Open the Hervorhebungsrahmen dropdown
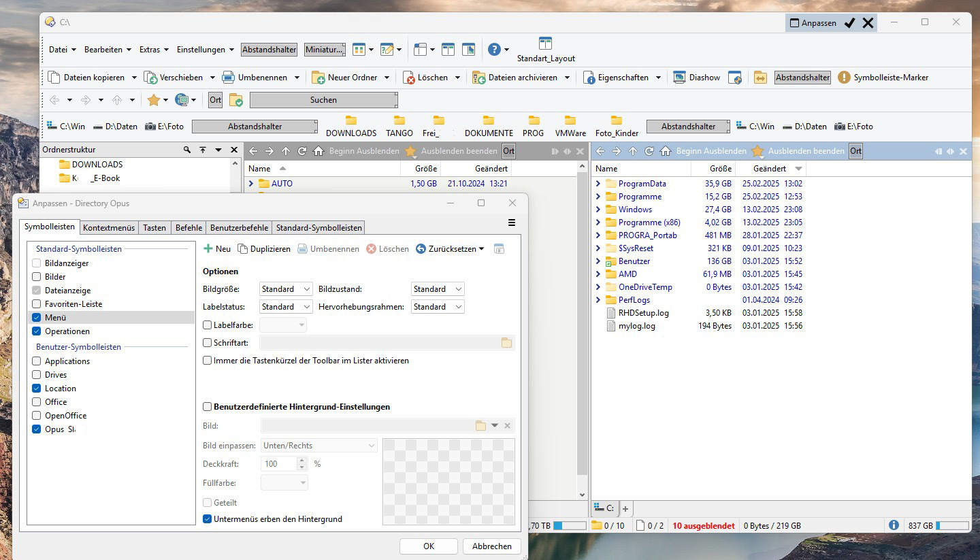Screen dimensions: 980x560 click(437, 307)
